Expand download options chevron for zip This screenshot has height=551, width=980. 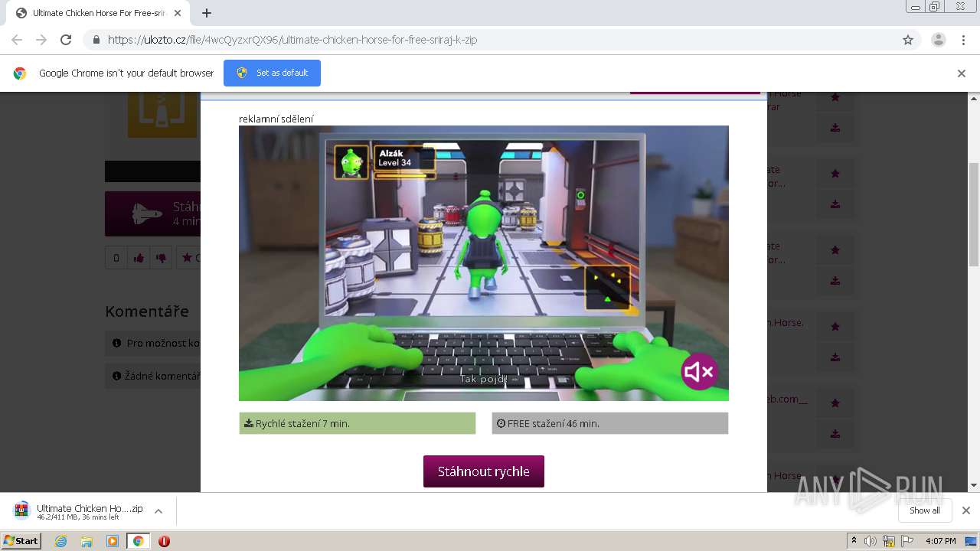coord(158,511)
